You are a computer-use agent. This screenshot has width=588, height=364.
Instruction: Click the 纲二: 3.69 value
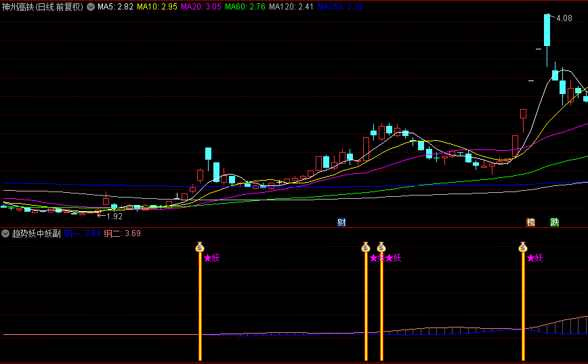[x=122, y=233]
